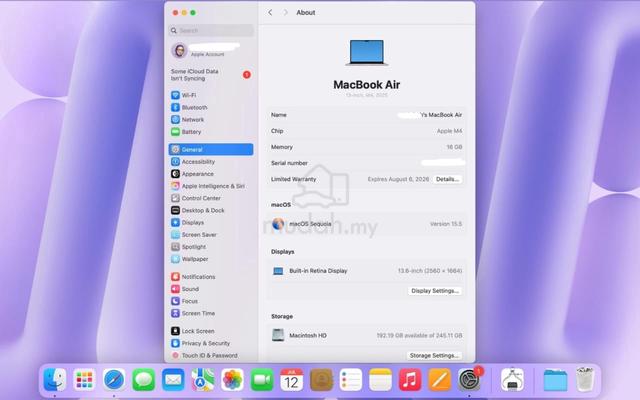Select Control Center in sidebar
The image size is (640, 400).
click(211, 198)
